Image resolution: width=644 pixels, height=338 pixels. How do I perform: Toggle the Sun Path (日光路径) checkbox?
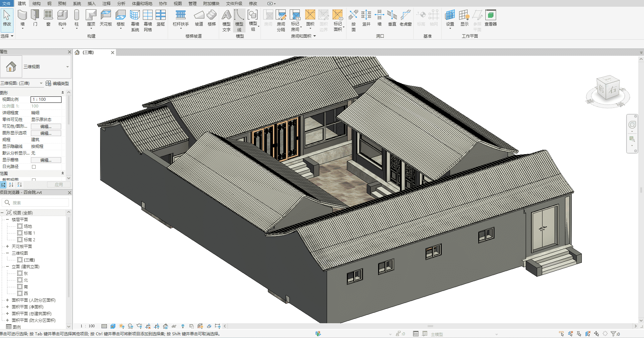pos(34,167)
